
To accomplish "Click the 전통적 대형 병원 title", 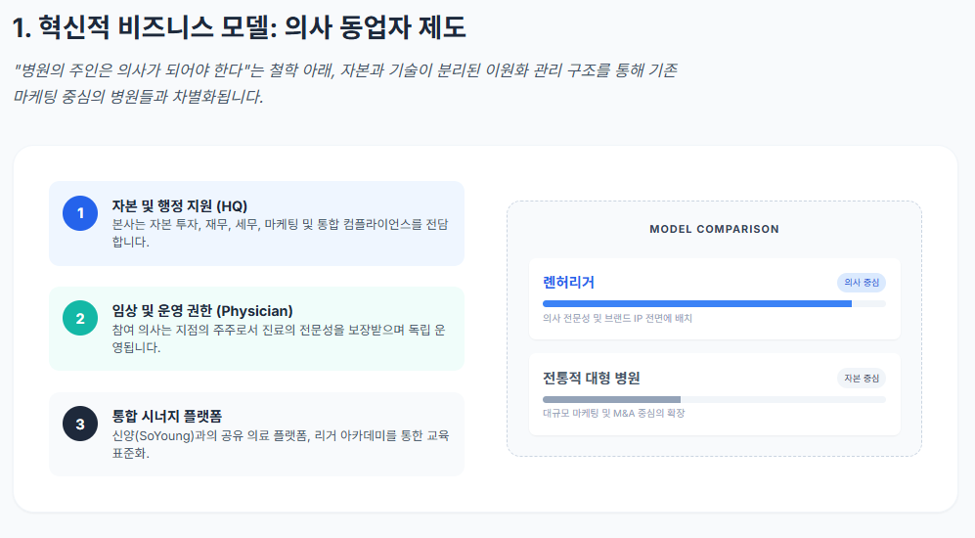I will (591, 378).
